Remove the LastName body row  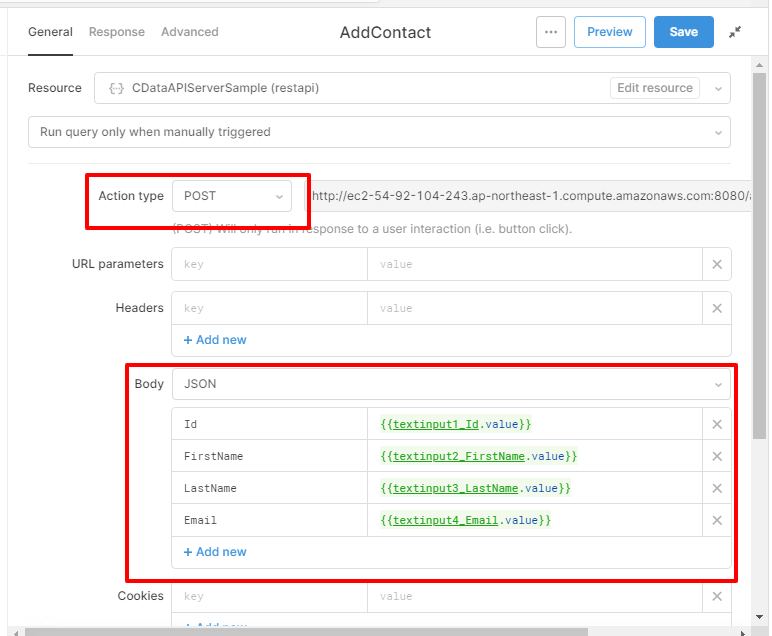[717, 488]
